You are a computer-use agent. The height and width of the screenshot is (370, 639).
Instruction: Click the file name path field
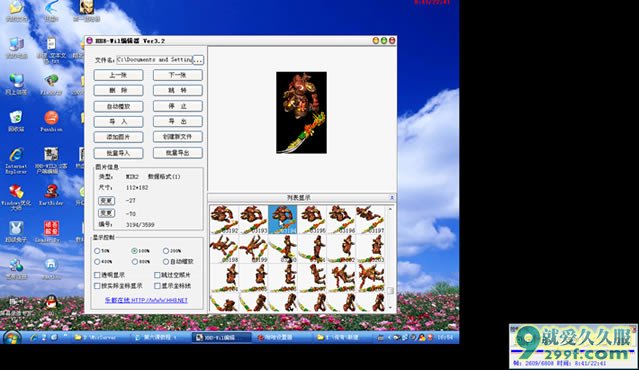click(154, 60)
